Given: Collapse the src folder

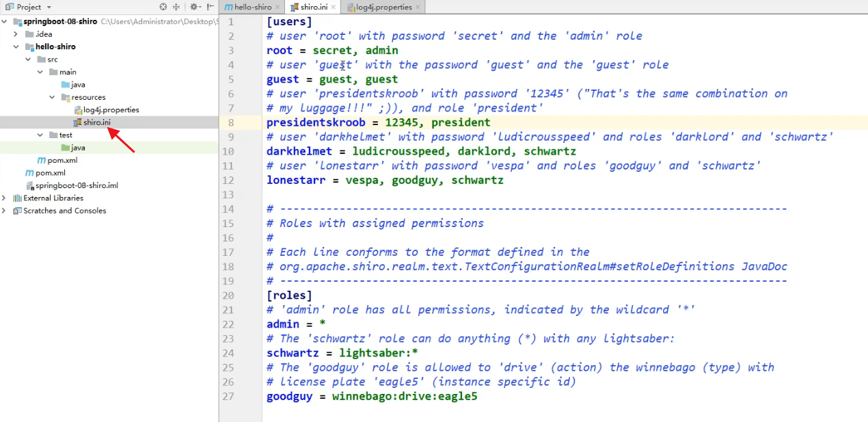Looking at the screenshot, I should pos(28,60).
